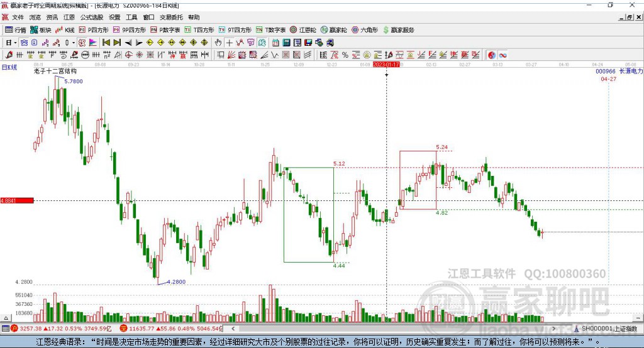Click the horizontal chart scrollbar track

point(394,329)
